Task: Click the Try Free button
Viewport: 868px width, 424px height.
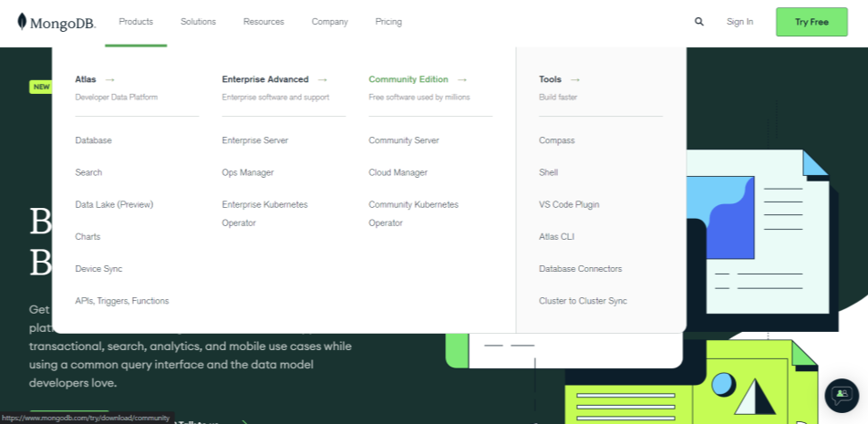Action: [811, 22]
